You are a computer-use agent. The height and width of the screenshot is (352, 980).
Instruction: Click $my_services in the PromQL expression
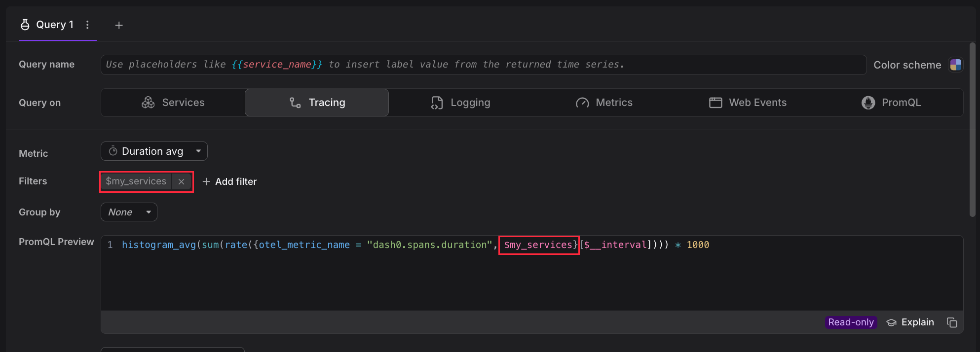(x=538, y=245)
